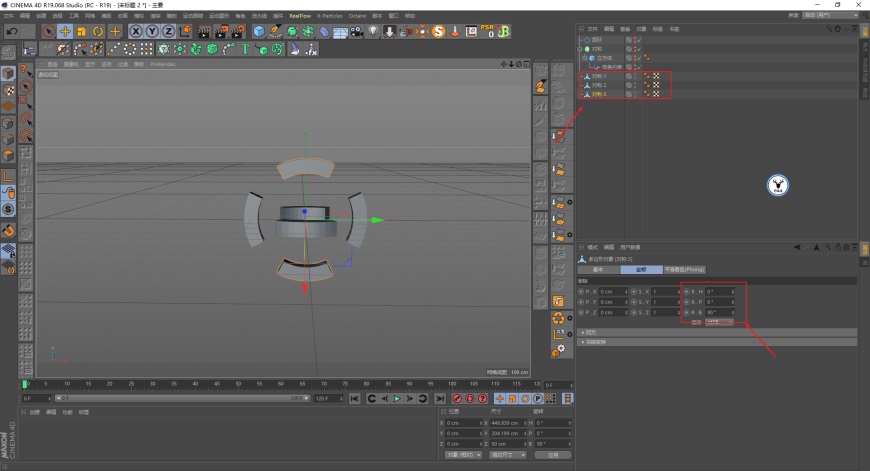This screenshot has height=471, width=870.
Task: Click the back arrow in Attribute Manager
Action: point(797,247)
